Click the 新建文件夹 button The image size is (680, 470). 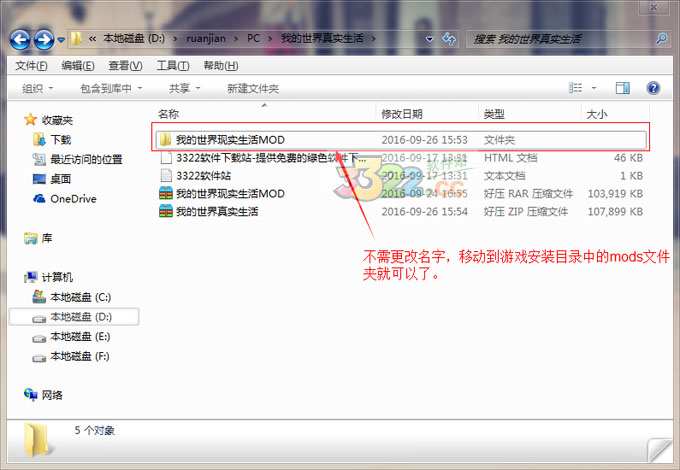(x=253, y=88)
